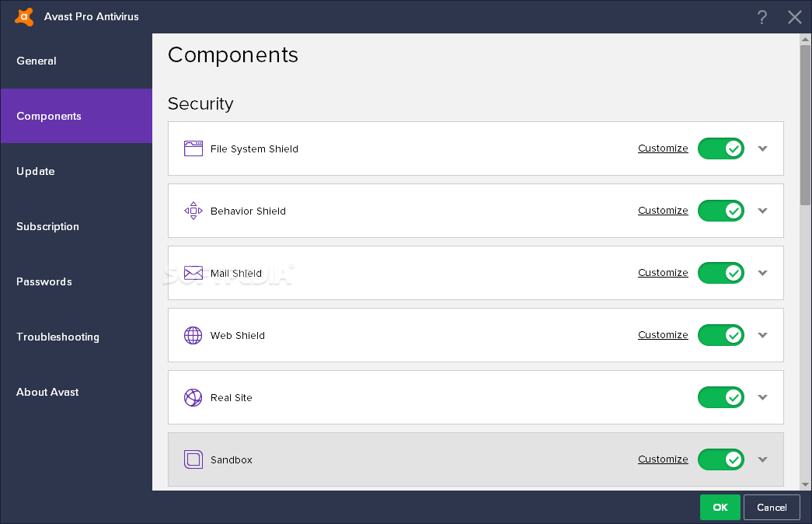Close the settings window

click(x=794, y=17)
